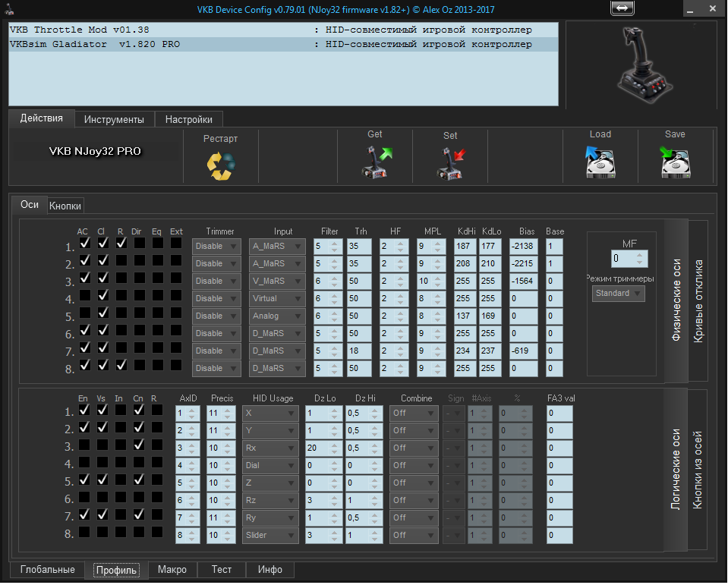The image size is (728, 585).
Task: Click Filter stepper for physical axis 1
Action: click(x=328, y=247)
